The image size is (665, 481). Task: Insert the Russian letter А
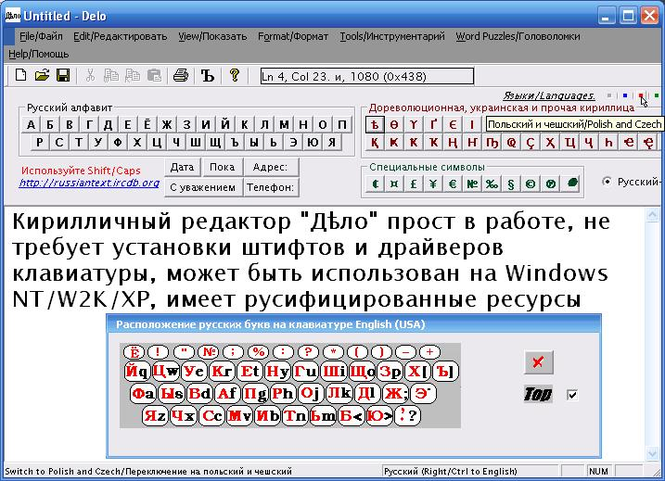click(x=31, y=124)
